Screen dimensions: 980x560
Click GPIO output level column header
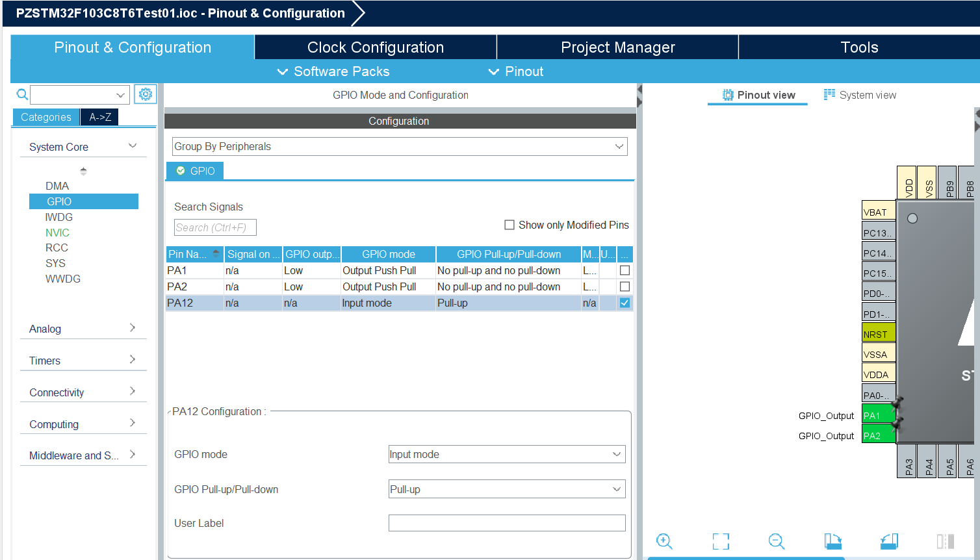tap(312, 254)
